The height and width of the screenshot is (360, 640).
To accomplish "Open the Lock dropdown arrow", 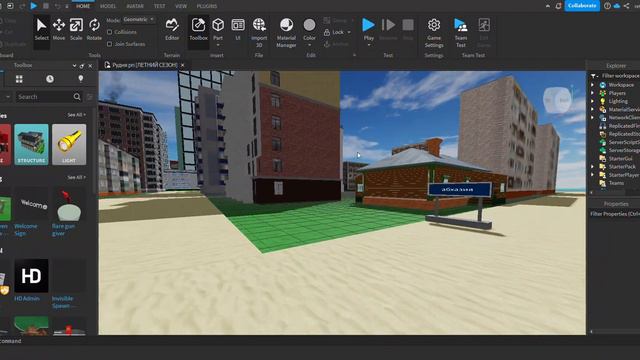I will (349, 32).
